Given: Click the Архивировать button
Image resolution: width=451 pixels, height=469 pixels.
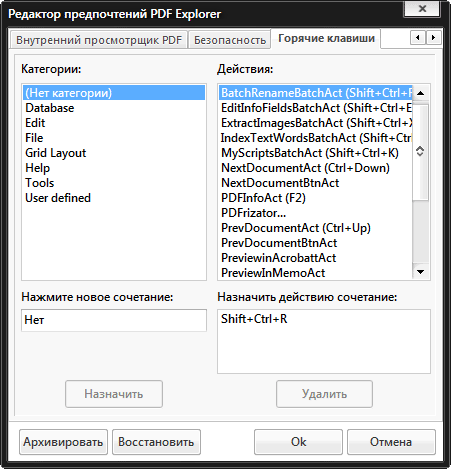Looking at the screenshot, I should click(x=63, y=442).
